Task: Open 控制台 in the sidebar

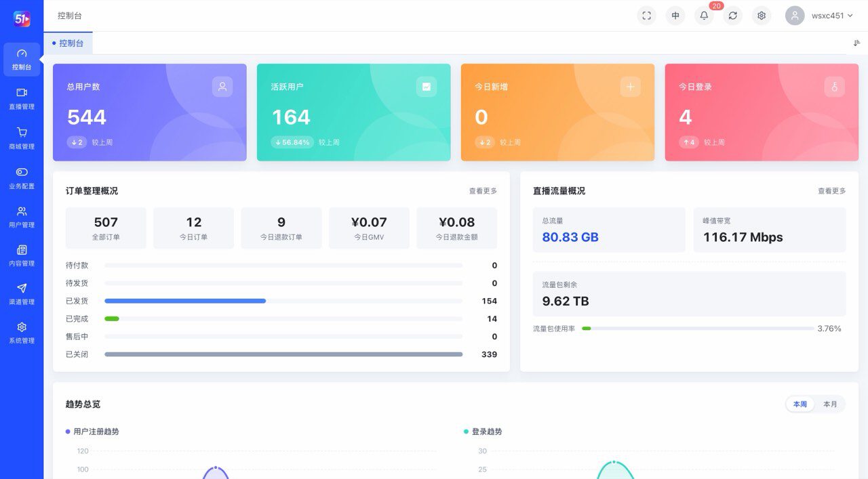Action: tap(22, 60)
